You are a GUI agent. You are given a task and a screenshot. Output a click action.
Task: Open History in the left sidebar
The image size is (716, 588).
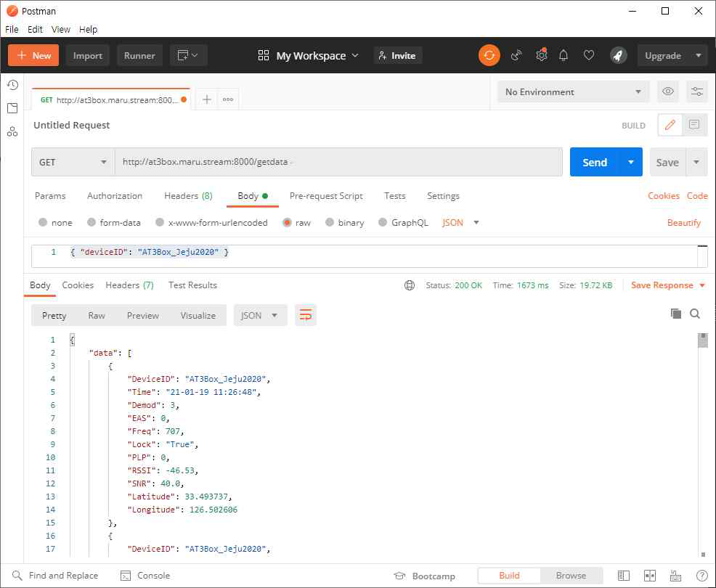(12, 85)
